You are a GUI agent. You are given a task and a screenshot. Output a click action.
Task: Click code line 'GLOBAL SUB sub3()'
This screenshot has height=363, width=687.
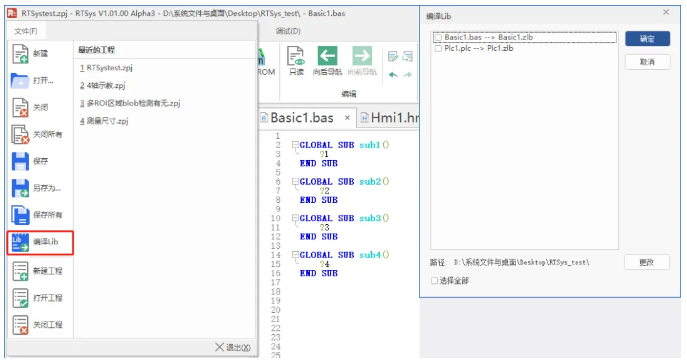(x=344, y=218)
